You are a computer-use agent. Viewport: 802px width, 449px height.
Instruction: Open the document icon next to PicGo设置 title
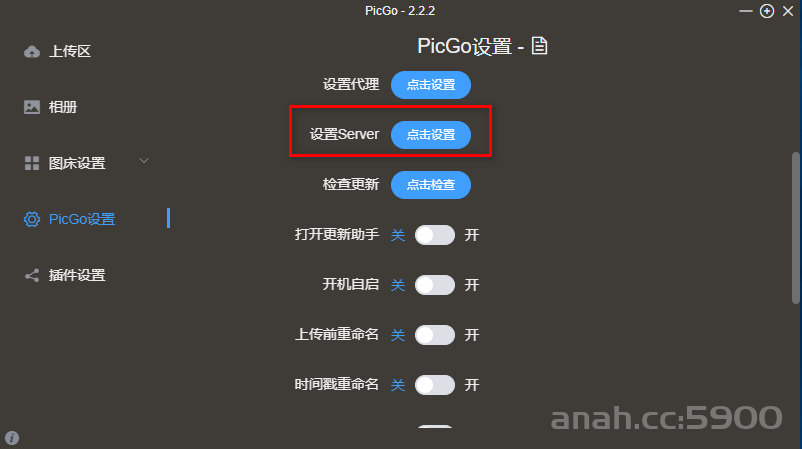pos(539,46)
